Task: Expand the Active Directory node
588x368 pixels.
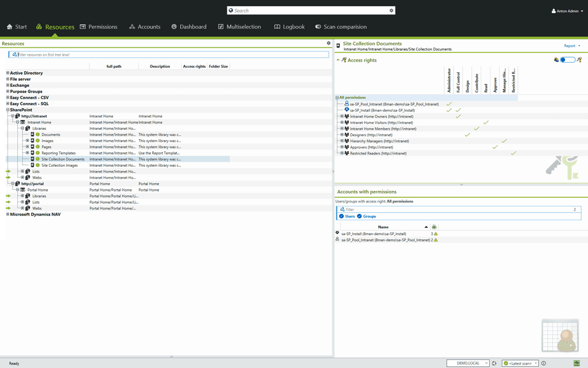Action: pos(7,73)
